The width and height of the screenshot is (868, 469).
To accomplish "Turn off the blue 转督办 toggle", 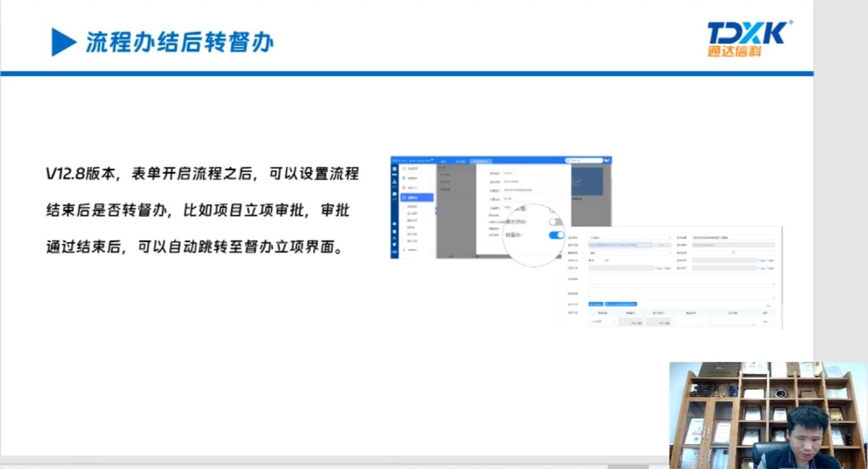I will (x=556, y=235).
